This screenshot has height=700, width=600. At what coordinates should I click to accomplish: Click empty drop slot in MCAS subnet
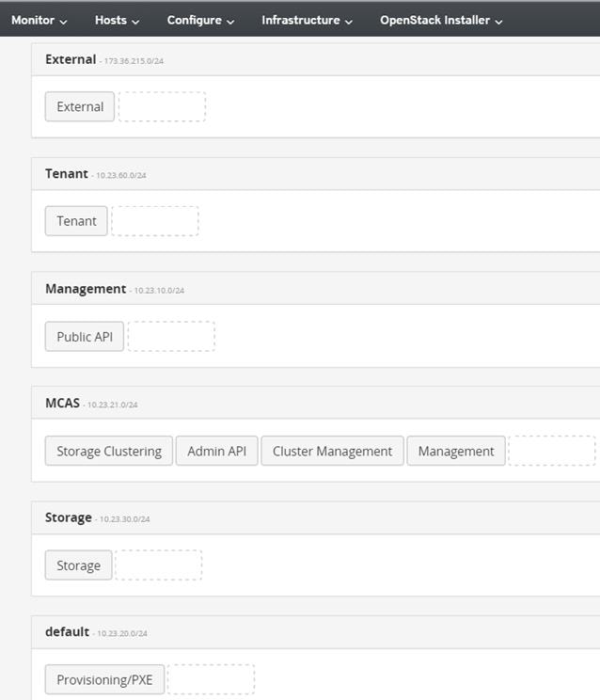pos(552,451)
